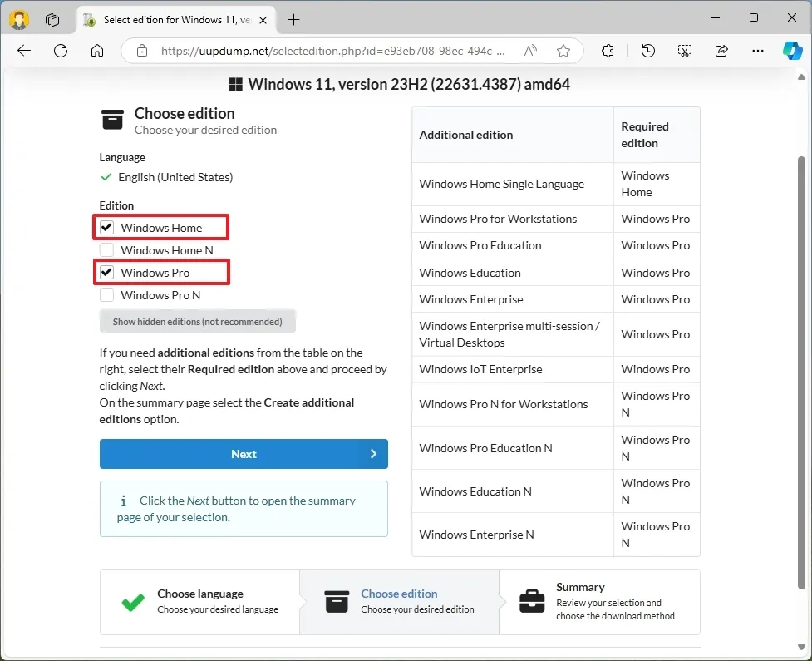Add page to favorites with the star icon
812x661 pixels.
point(563,50)
